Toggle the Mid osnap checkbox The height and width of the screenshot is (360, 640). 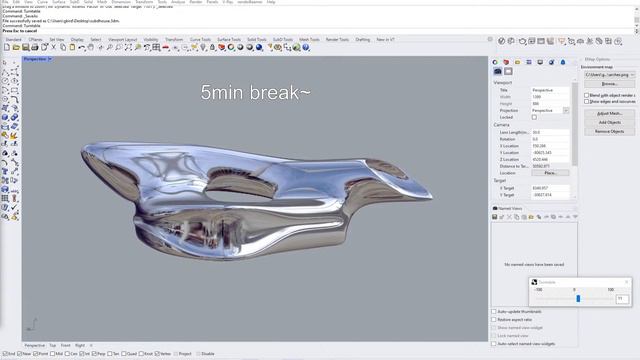click(x=52, y=354)
